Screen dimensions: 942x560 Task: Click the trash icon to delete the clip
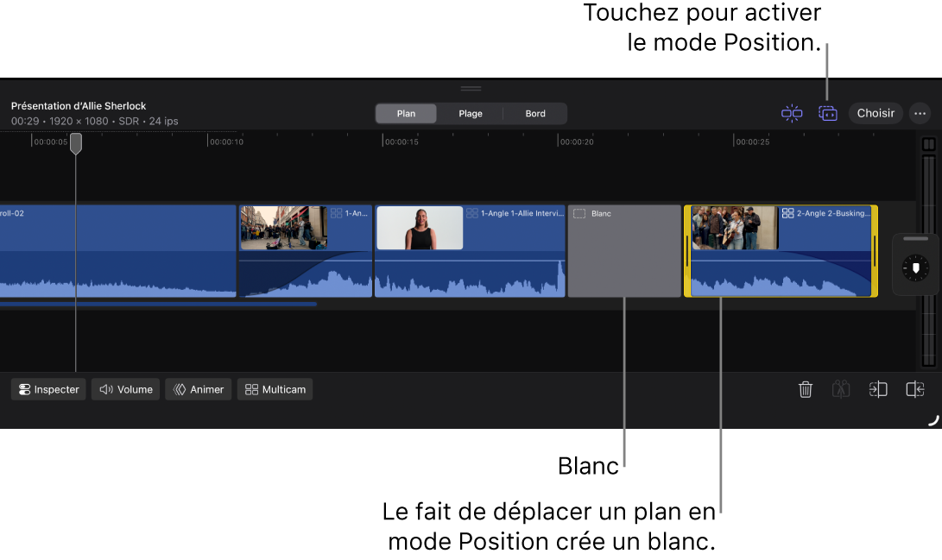point(806,389)
